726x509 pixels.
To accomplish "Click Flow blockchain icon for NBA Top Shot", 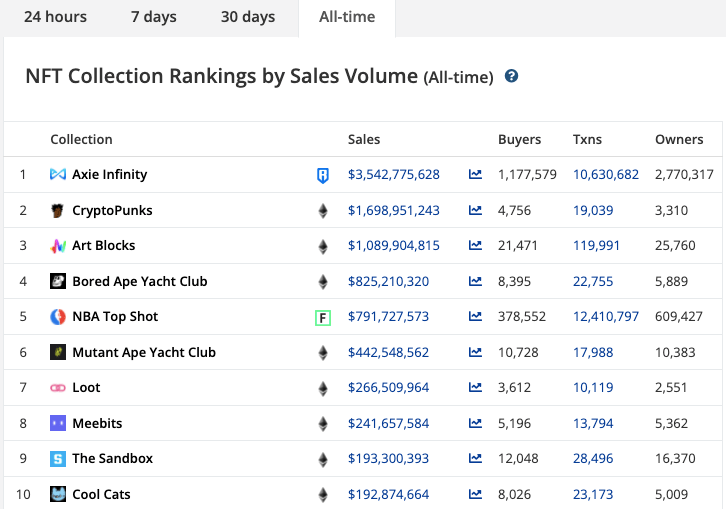I will click(323, 318).
